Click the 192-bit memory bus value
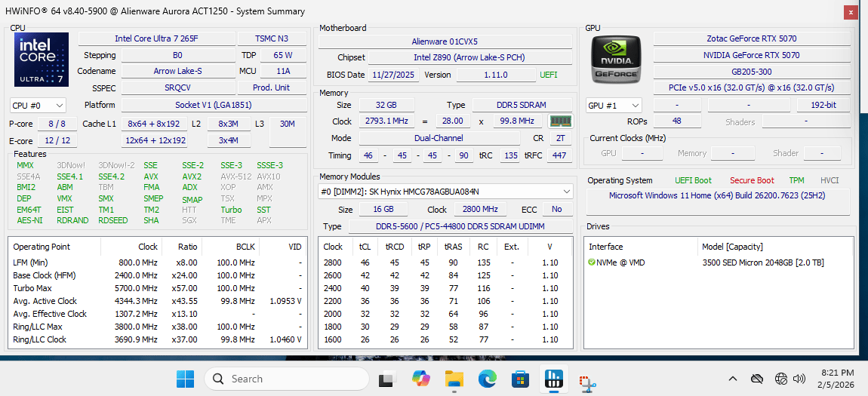The height and width of the screenshot is (396, 868). point(823,105)
